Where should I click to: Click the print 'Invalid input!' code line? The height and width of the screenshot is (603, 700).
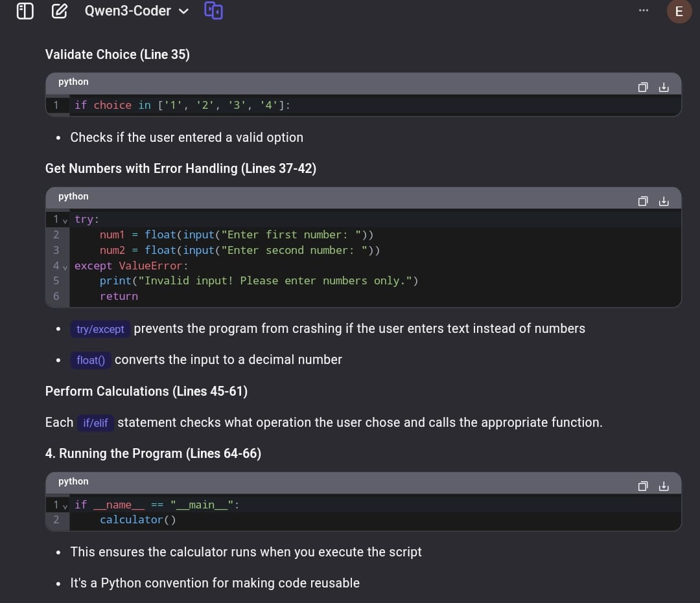click(259, 280)
